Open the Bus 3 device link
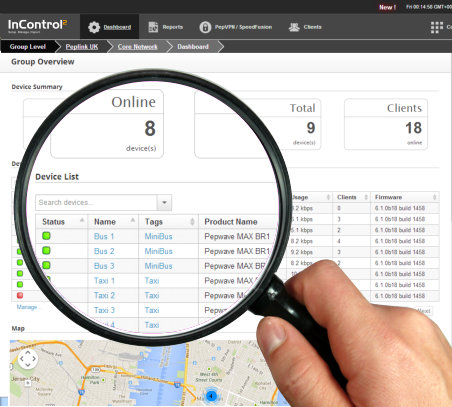The image size is (452, 407). click(x=104, y=266)
